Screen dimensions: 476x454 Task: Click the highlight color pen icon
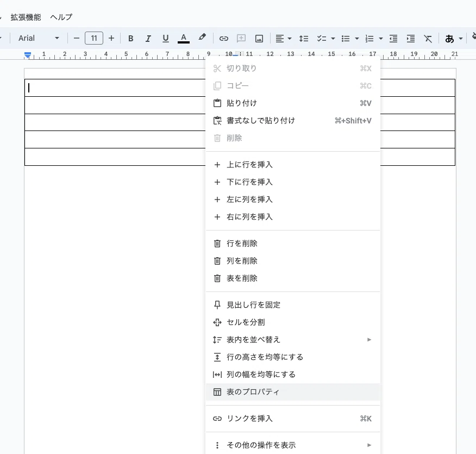coord(202,38)
